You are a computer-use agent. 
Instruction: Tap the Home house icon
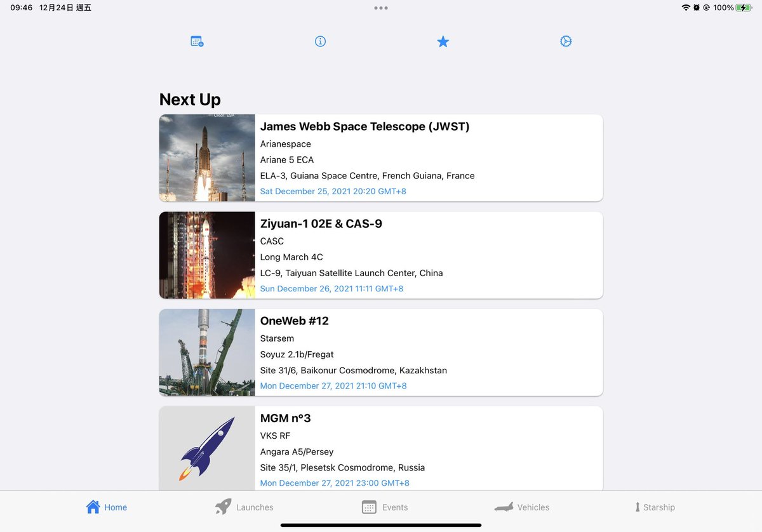[x=93, y=507]
